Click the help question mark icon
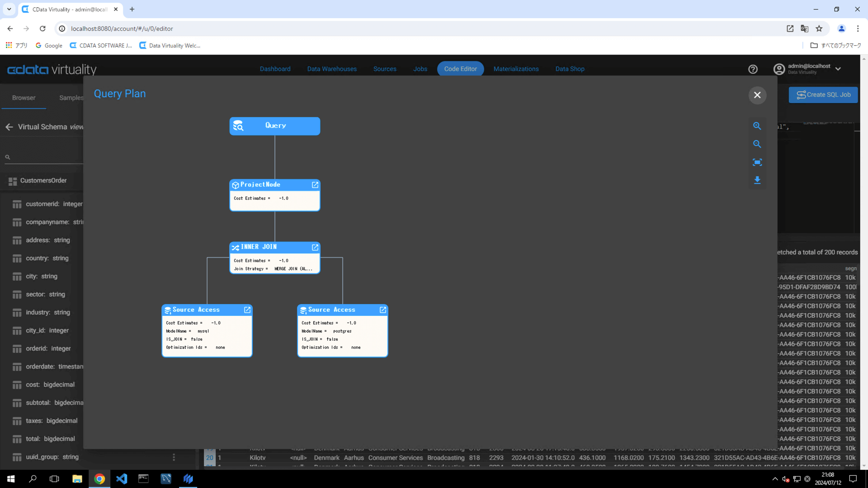This screenshot has height=488, width=868. (x=753, y=69)
